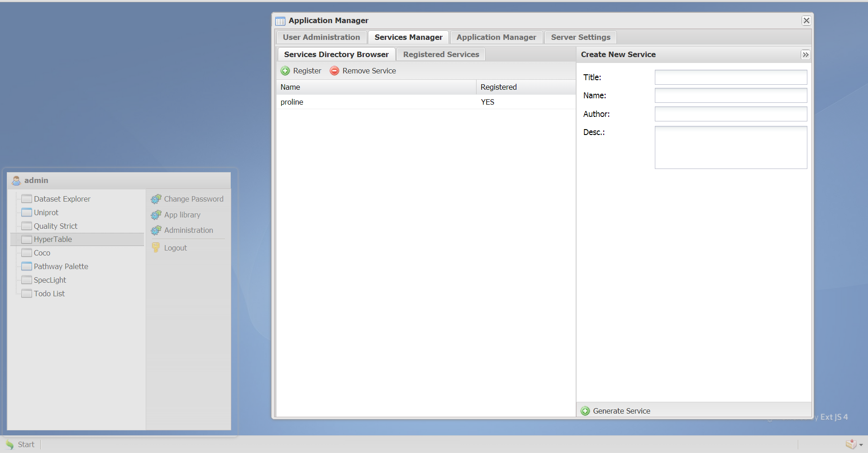Click the Generate Service button
The height and width of the screenshot is (453, 868).
(616, 411)
